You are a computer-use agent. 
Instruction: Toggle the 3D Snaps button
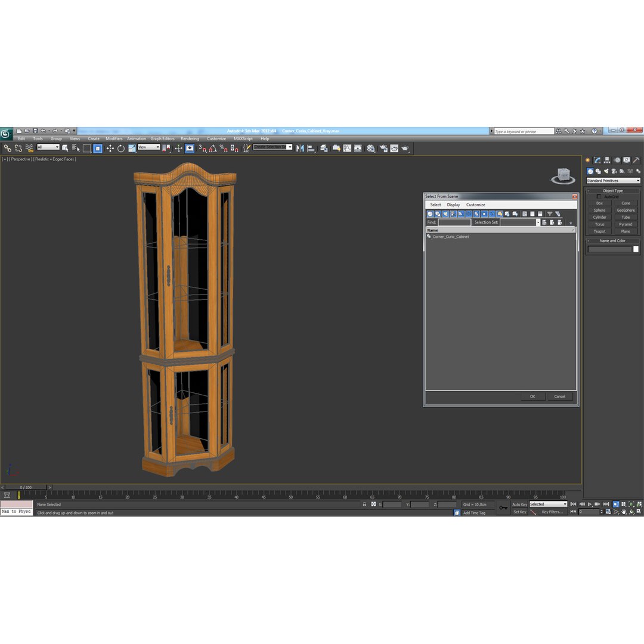pos(202,148)
